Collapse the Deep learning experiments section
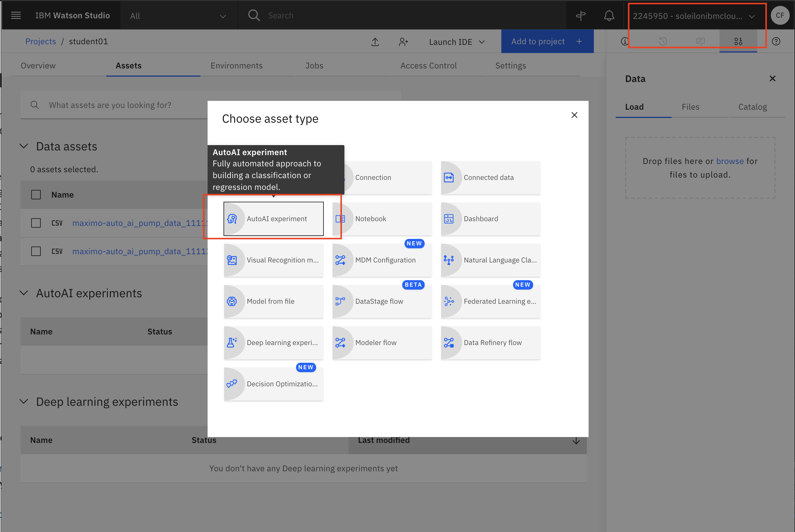 pyautogui.click(x=24, y=401)
